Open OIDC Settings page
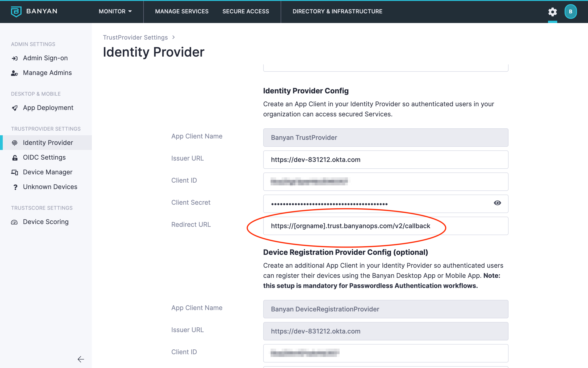This screenshot has height=368, width=588. (44, 158)
